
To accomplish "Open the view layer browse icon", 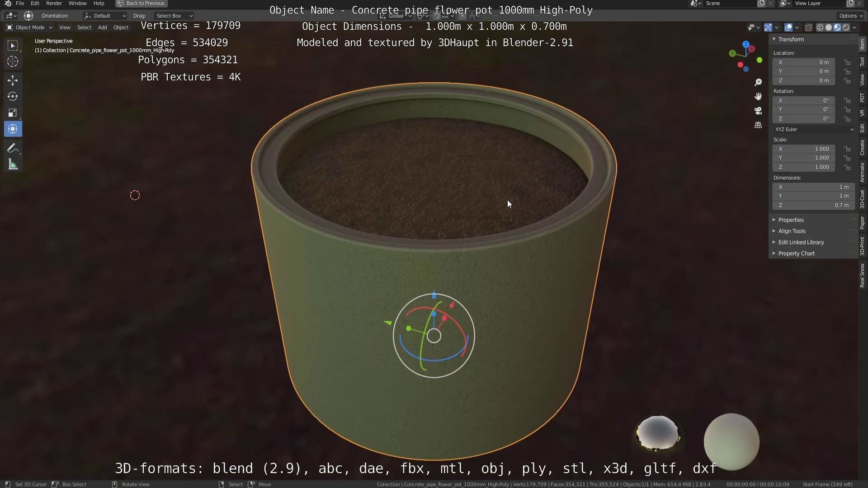I will pos(785,3).
